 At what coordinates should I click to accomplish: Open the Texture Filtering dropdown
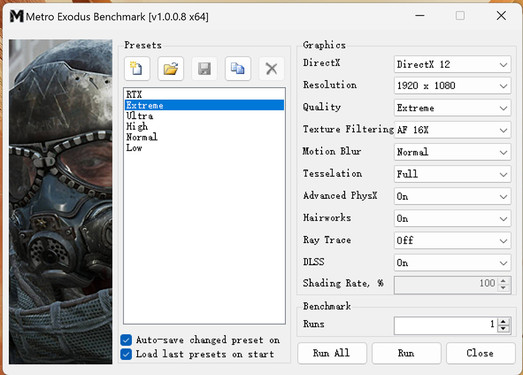pos(452,130)
